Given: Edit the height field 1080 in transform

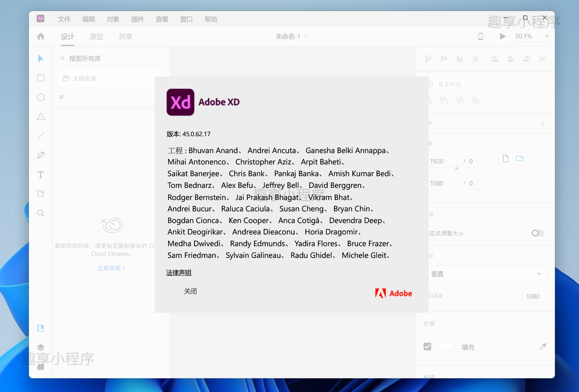Looking at the screenshot, I should [x=440, y=183].
